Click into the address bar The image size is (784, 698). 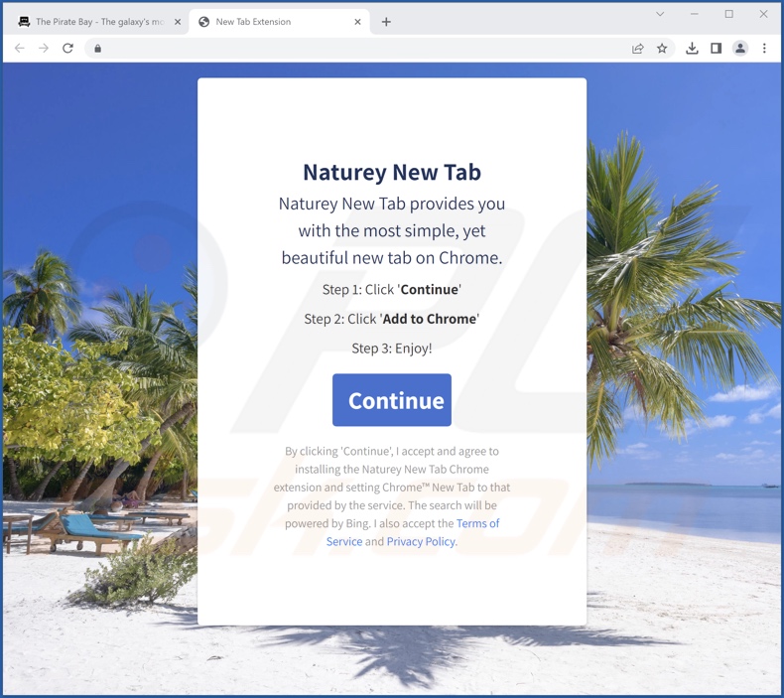360,49
